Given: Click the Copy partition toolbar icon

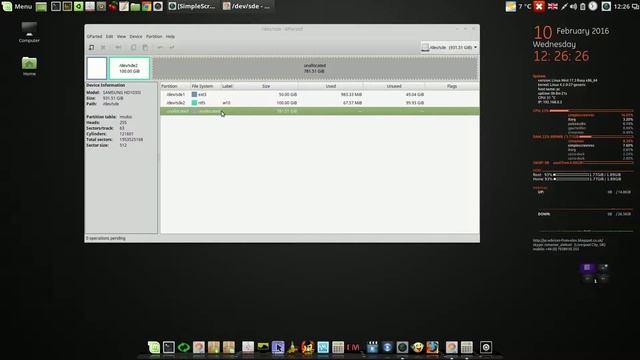Looking at the screenshot, I should click(133, 47).
